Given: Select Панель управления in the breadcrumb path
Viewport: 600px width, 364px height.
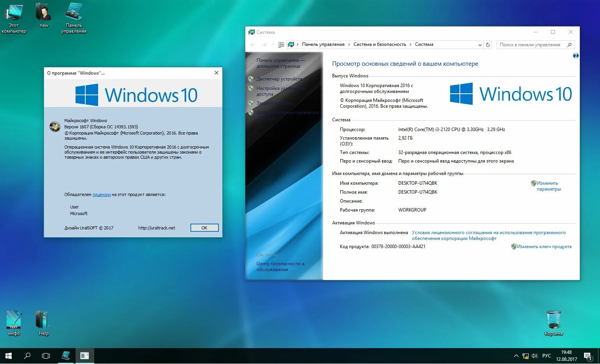Looking at the screenshot, I should click(x=323, y=44).
